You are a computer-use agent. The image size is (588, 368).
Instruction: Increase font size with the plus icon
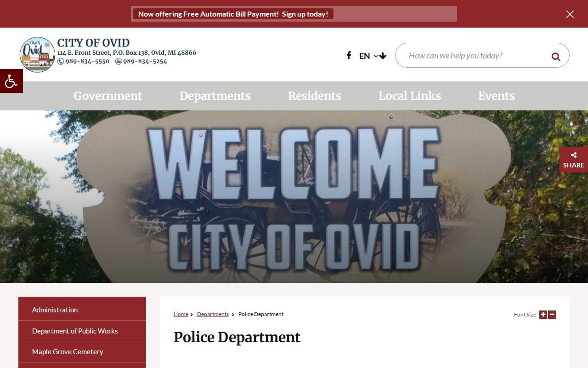pos(543,315)
